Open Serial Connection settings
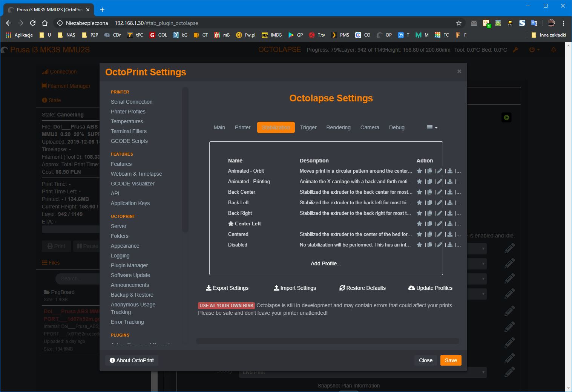 coord(132,102)
